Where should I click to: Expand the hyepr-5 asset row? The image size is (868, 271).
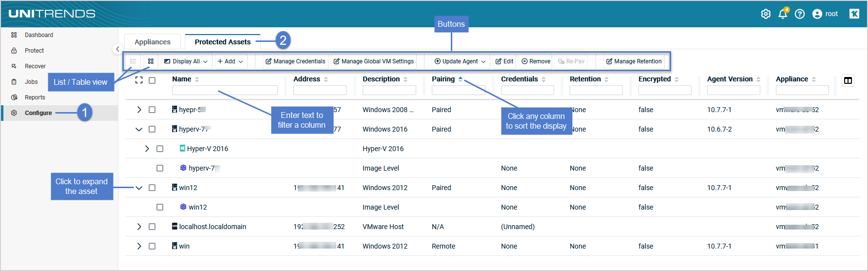[139, 110]
